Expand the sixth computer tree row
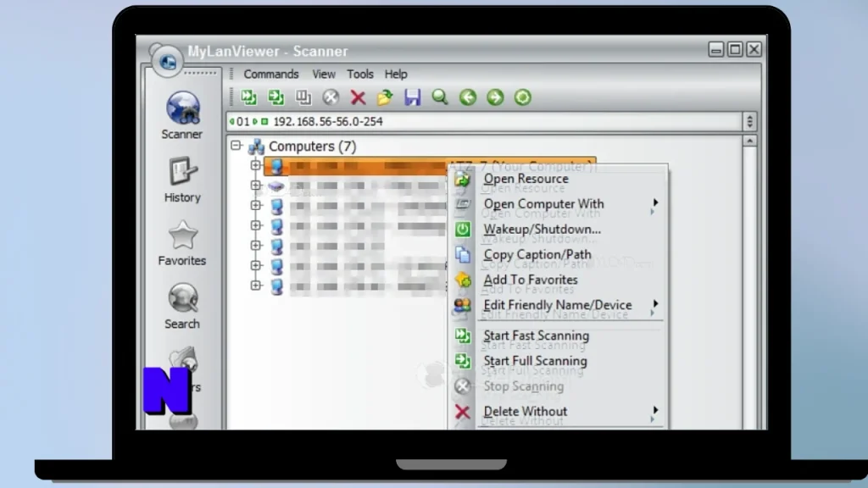This screenshot has height=488, width=868. pos(256,265)
